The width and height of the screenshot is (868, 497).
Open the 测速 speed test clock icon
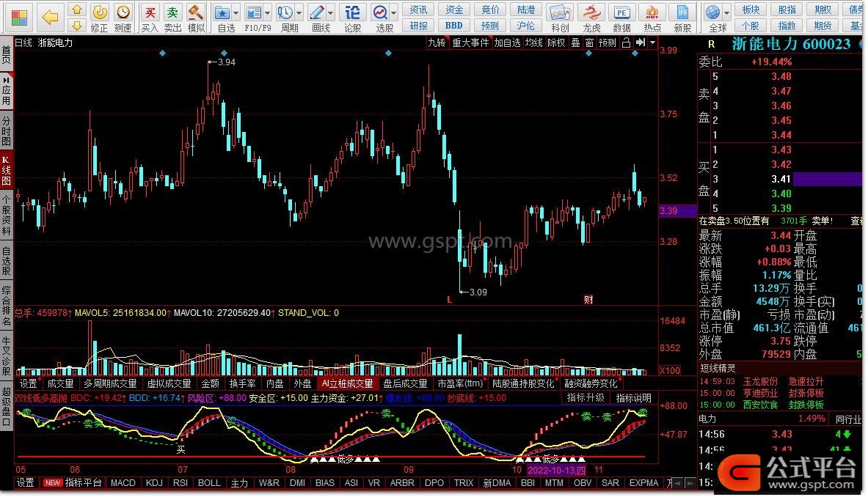click(123, 17)
